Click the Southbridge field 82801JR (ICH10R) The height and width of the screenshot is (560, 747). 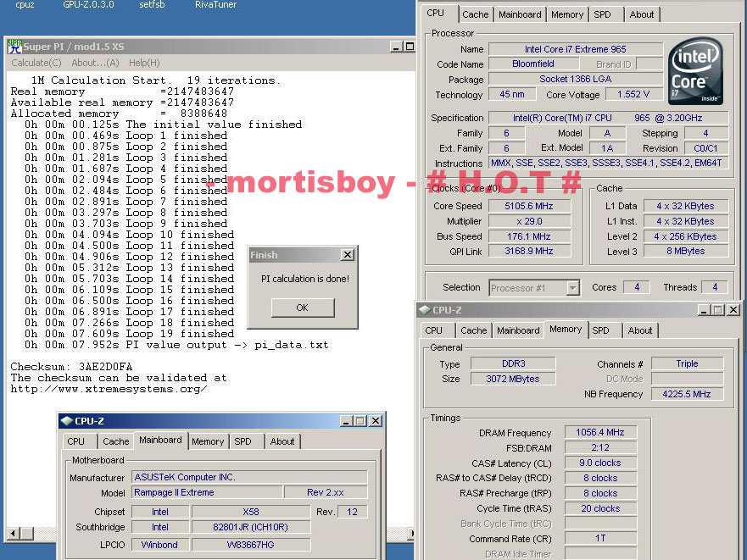(251, 527)
